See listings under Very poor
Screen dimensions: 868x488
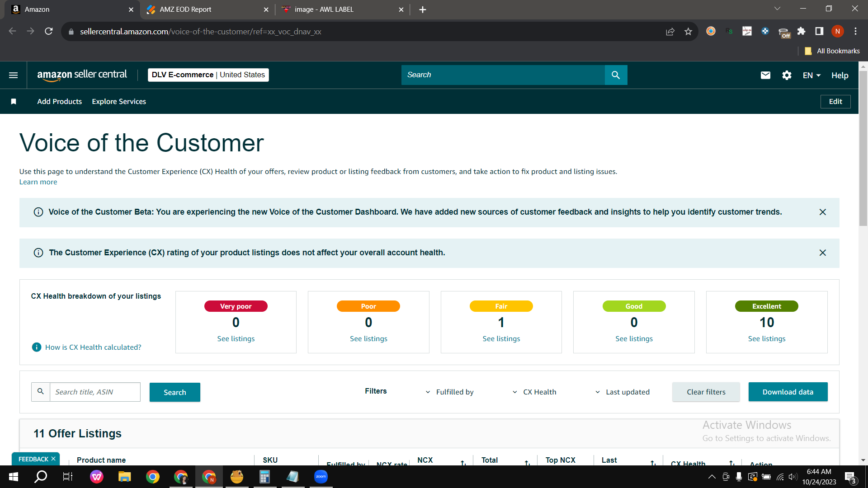(236, 339)
